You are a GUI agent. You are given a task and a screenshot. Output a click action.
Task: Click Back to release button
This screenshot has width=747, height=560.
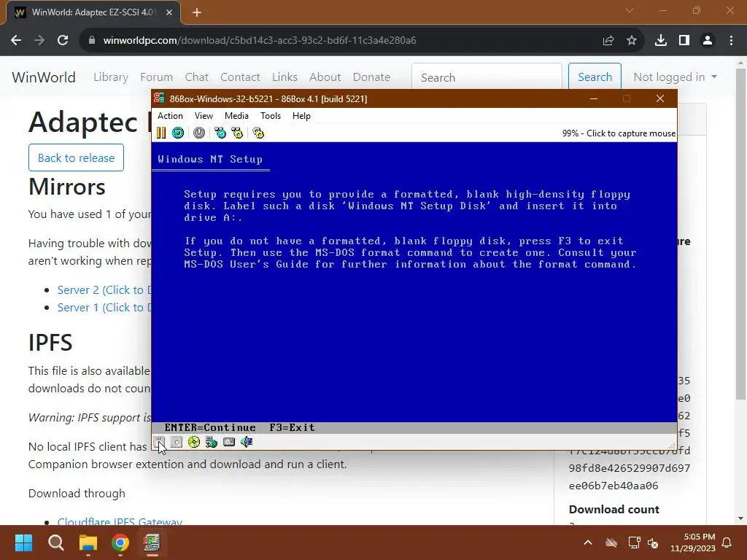tap(76, 157)
